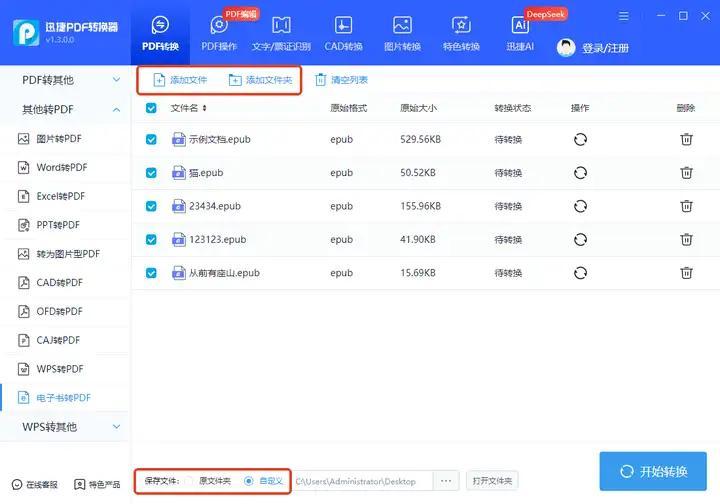Click the 添加文件夹 add folder icon
The image size is (720, 504).
[x=235, y=80]
